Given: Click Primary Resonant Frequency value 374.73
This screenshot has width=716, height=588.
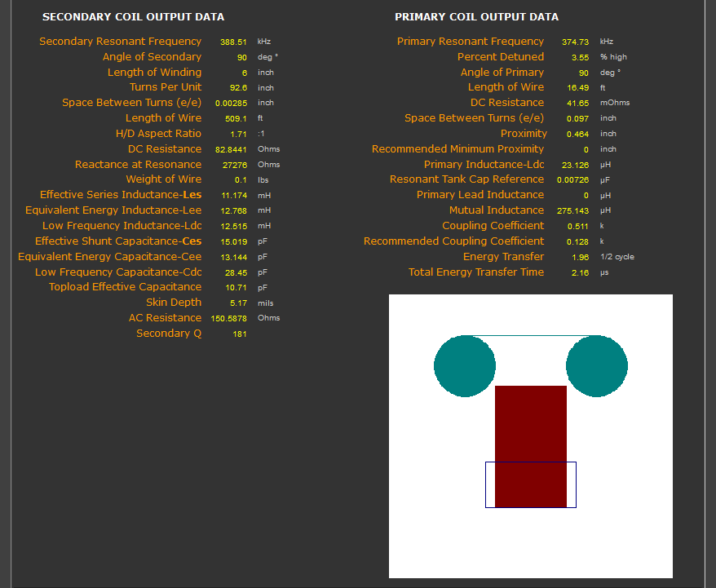Looking at the screenshot, I should (x=576, y=42).
